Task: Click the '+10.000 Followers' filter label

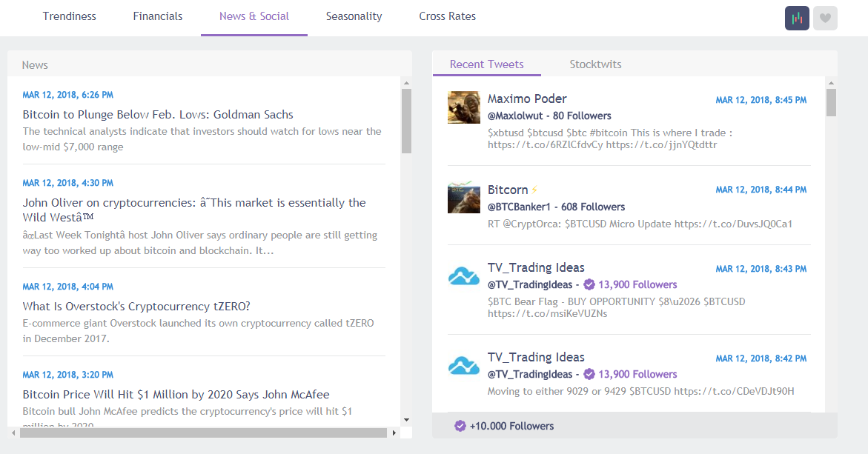Action: point(511,426)
